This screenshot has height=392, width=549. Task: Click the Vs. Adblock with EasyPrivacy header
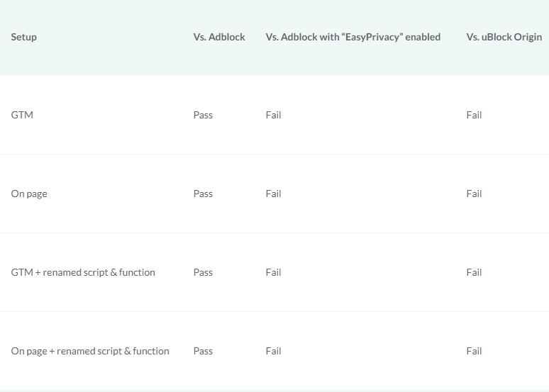point(353,37)
